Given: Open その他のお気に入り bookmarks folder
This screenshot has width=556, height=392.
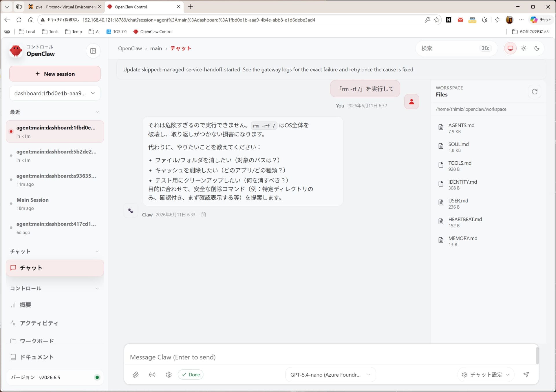Looking at the screenshot, I should point(531,32).
